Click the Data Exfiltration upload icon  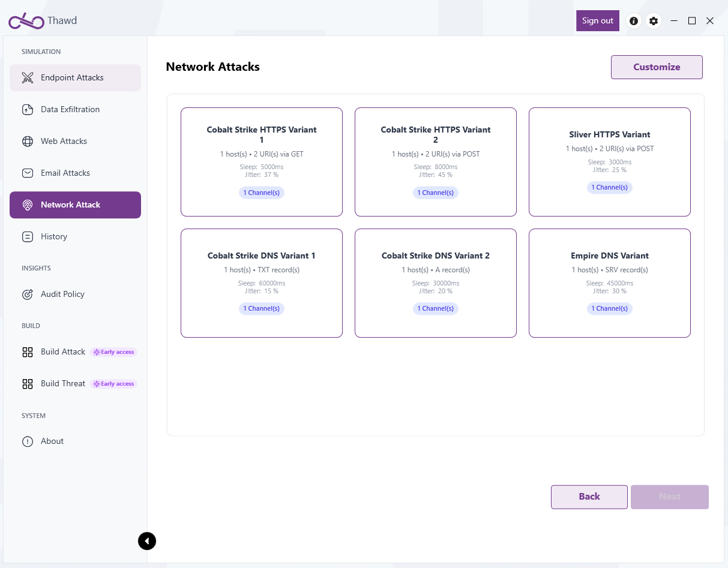[28, 110]
